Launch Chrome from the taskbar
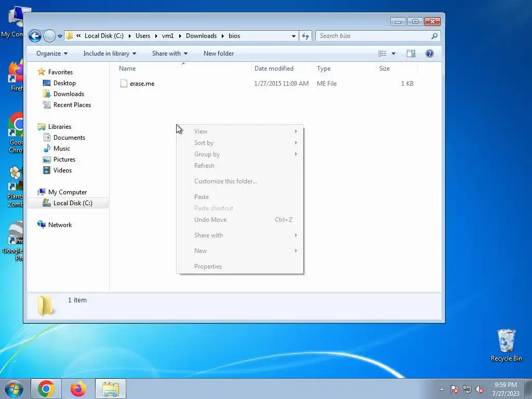The height and width of the screenshot is (399, 532). pos(46,389)
